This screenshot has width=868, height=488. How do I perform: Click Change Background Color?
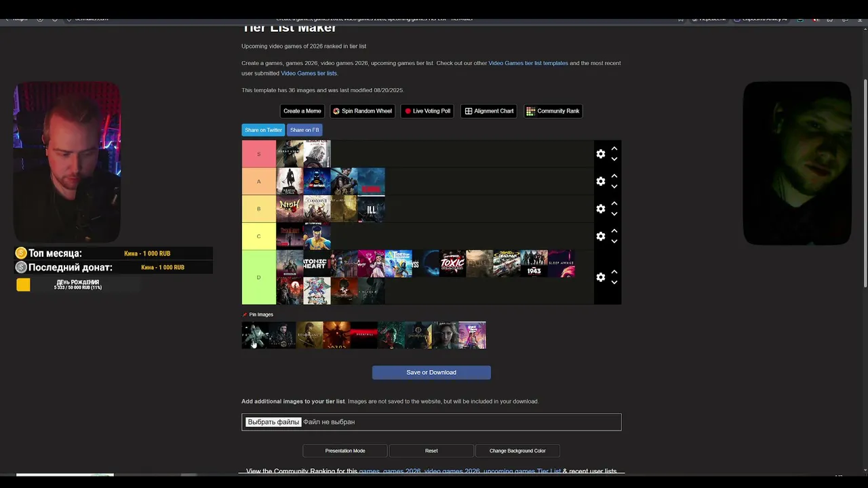tap(517, 451)
